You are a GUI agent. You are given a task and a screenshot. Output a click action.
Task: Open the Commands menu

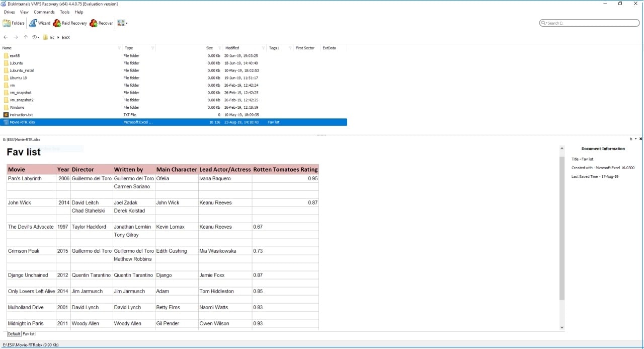point(44,12)
